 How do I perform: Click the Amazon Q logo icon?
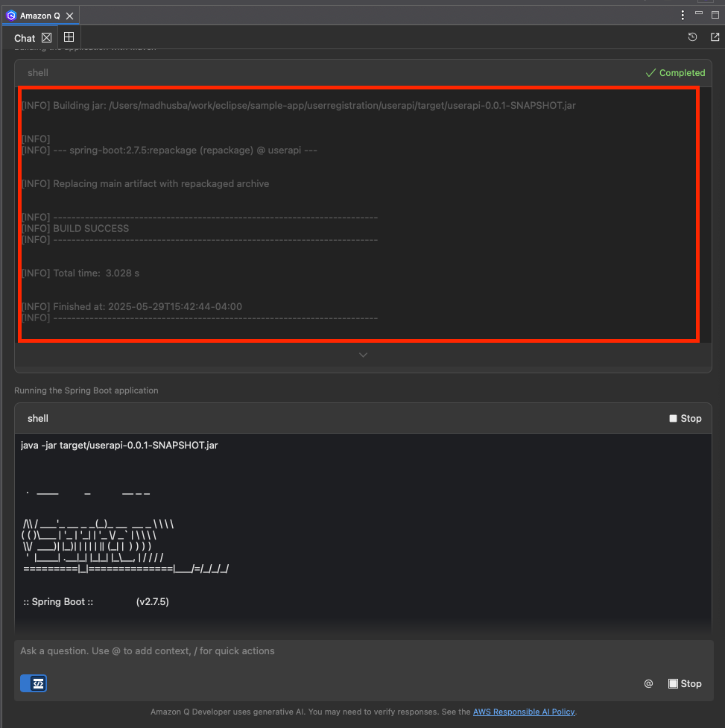10,15
